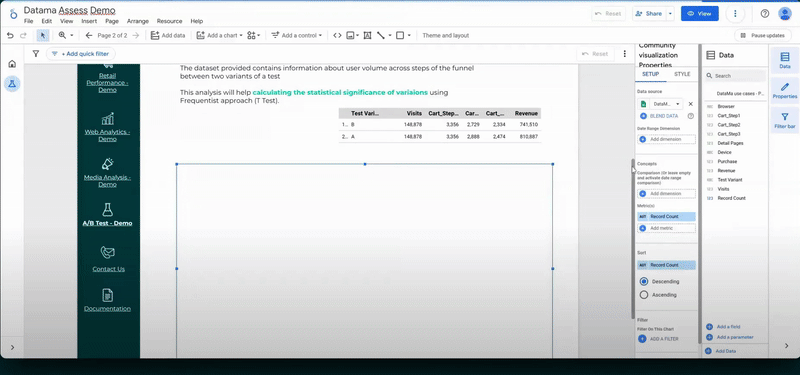The image size is (800, 375).
Task: Open the Data panel tab on right rail
Action: pos(785,60)
